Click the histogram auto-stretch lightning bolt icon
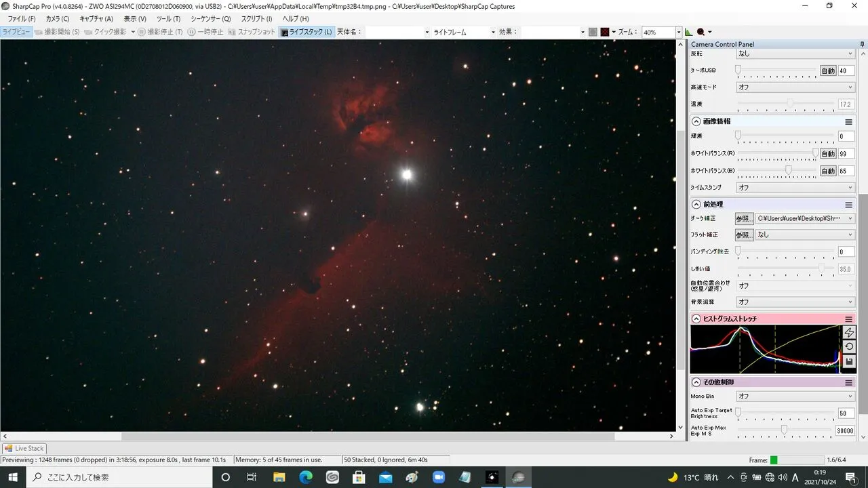This screenshot has height=488, width=868. [849, 332]
